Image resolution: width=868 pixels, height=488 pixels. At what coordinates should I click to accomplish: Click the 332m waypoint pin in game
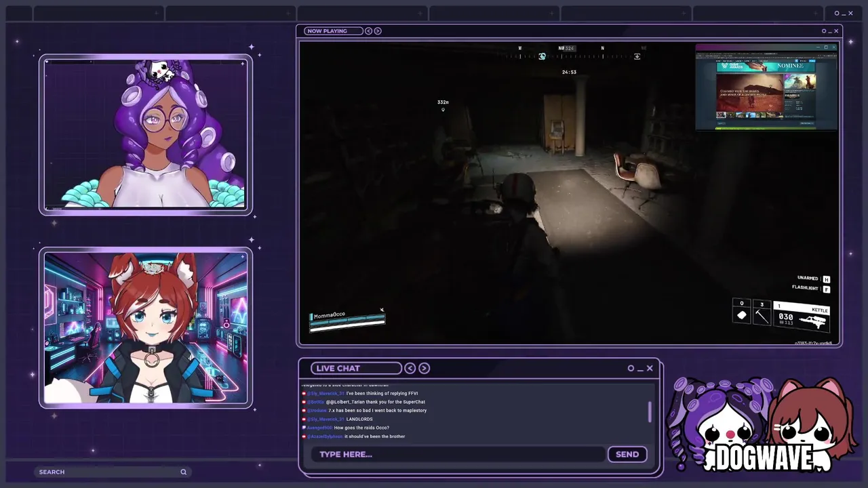tap(443, 108)
